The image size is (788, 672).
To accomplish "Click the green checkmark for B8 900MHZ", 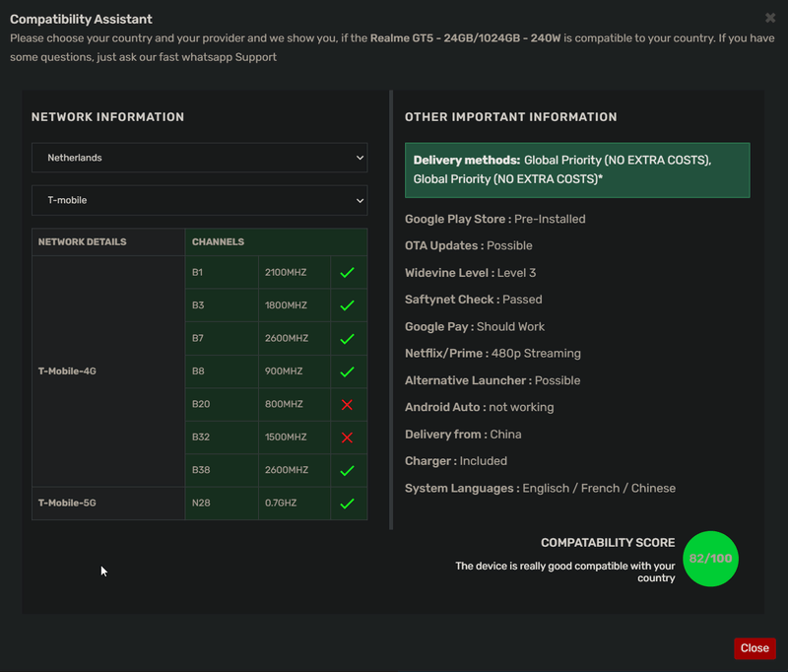I will [347, 371].
